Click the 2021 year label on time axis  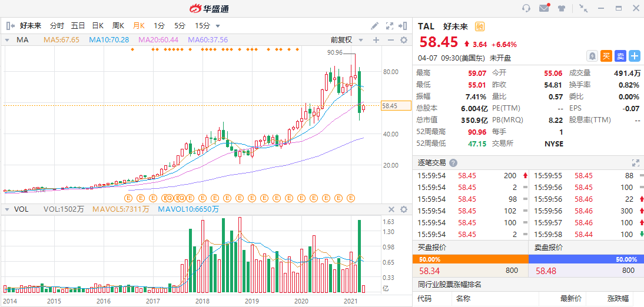tap(351, 301)
